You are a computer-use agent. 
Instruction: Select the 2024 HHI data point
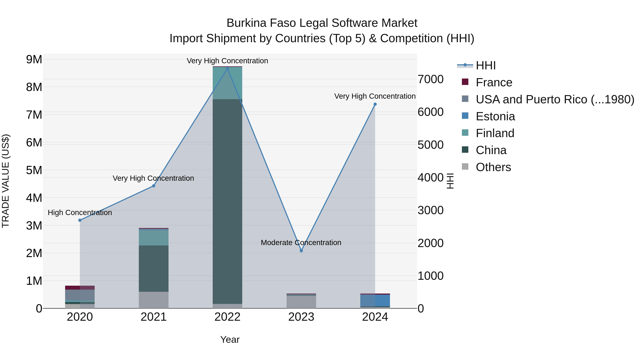375,104
